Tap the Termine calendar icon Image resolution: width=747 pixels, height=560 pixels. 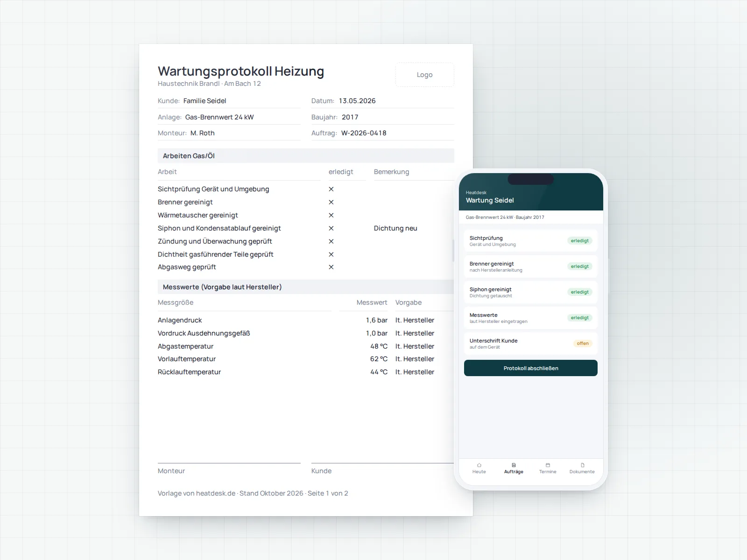548,465
